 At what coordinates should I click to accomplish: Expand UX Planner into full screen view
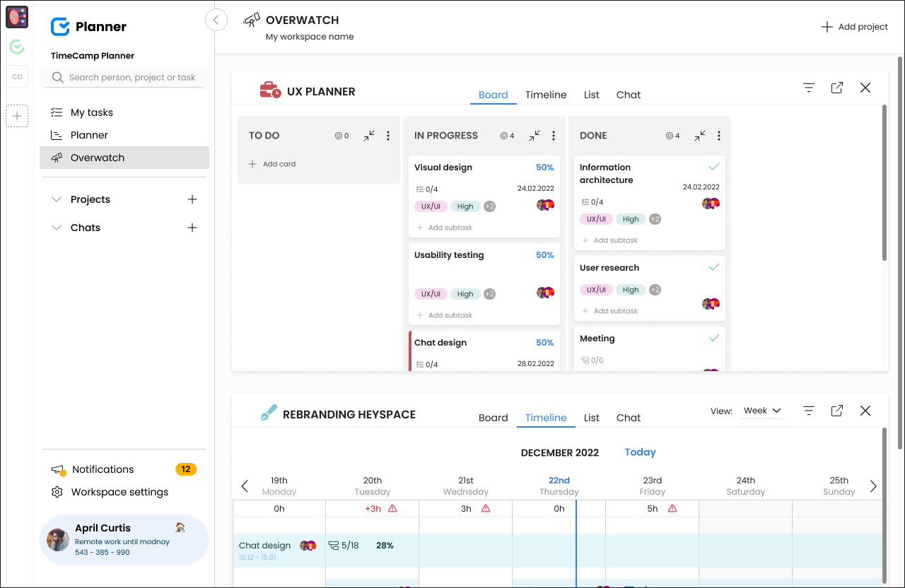[836, 88]
